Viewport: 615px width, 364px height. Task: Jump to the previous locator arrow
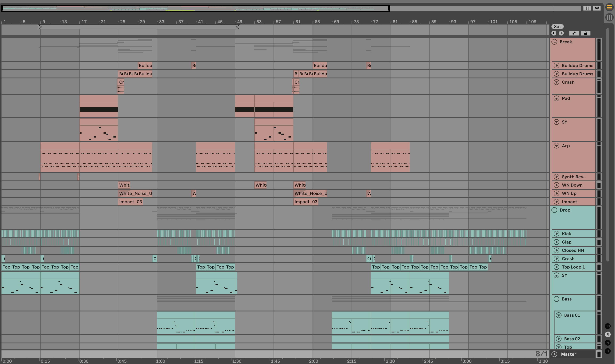554,33
